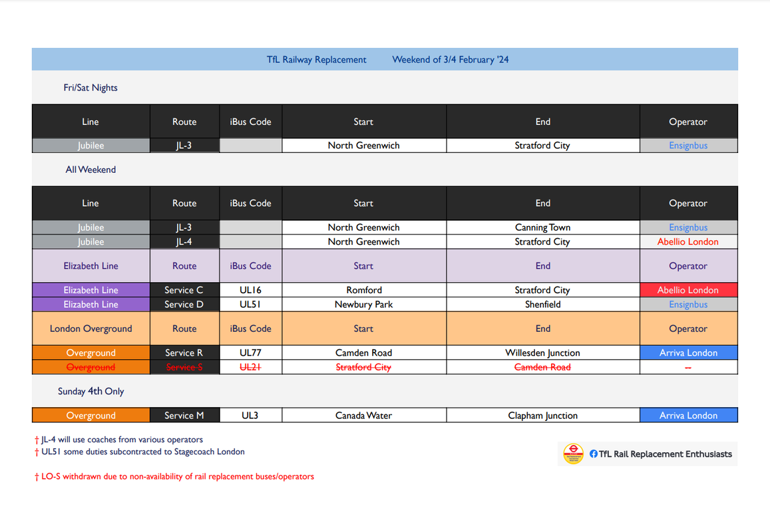
Task: Click the UL51 Stagecoach London subcontract footnote
Action: [x=140, y=452]
